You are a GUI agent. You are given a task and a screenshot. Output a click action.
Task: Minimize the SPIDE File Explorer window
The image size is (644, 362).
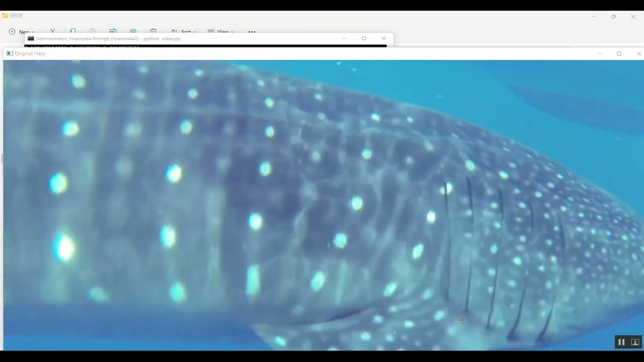594,17
